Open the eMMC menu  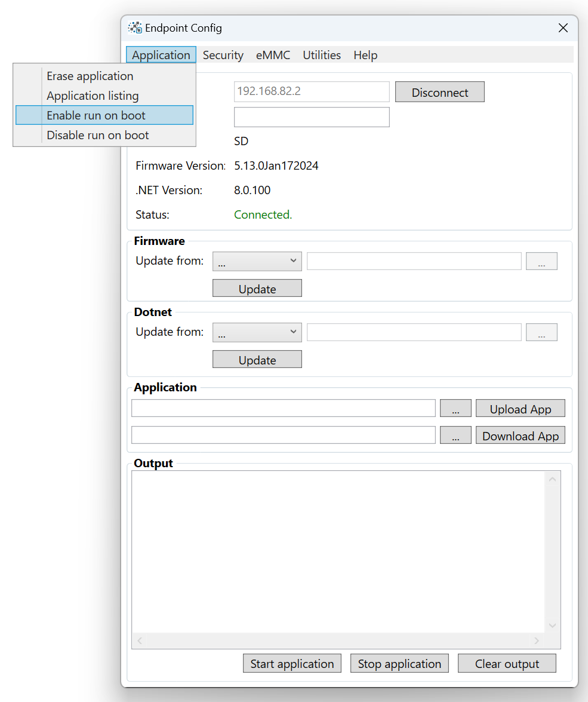[x=273, y=54]
